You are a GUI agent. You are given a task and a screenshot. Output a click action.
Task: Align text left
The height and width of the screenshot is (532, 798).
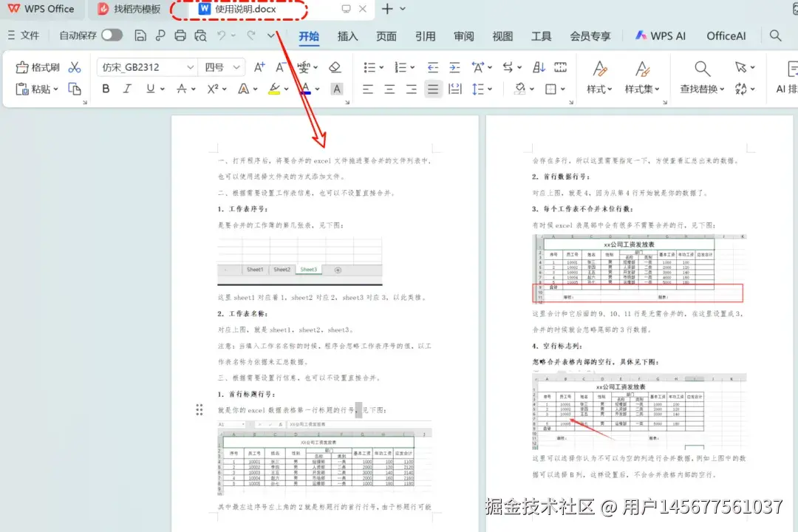pos(367,89)
